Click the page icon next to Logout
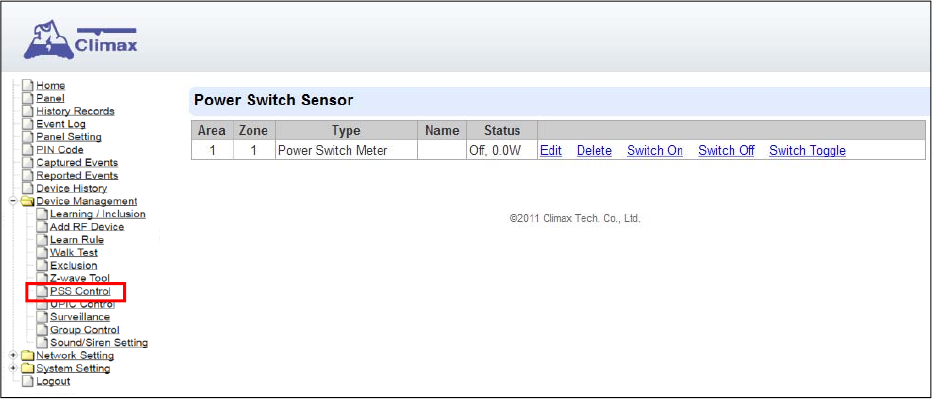 click(x=28, y=382)
